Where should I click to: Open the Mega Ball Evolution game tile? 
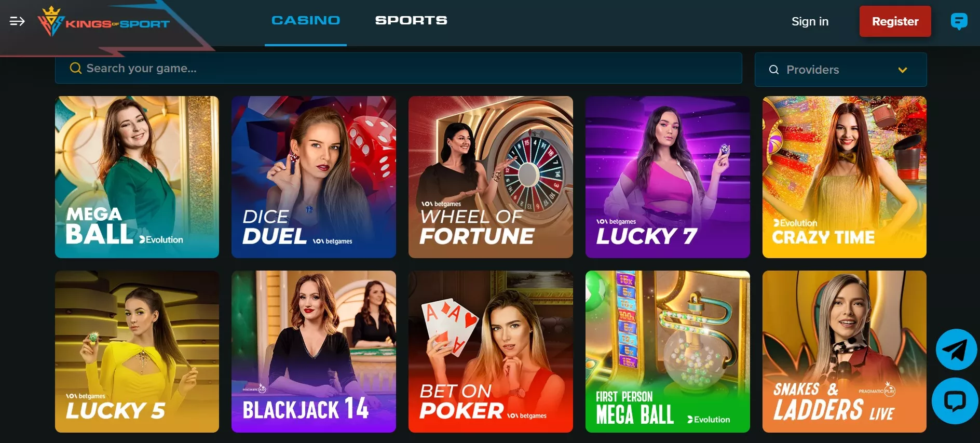[137, 177]
